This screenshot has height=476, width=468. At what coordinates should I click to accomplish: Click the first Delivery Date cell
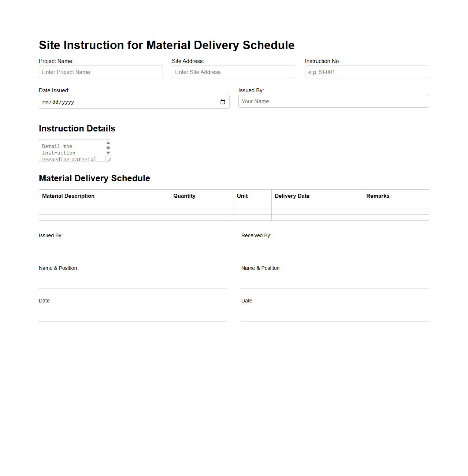(317, 205)
